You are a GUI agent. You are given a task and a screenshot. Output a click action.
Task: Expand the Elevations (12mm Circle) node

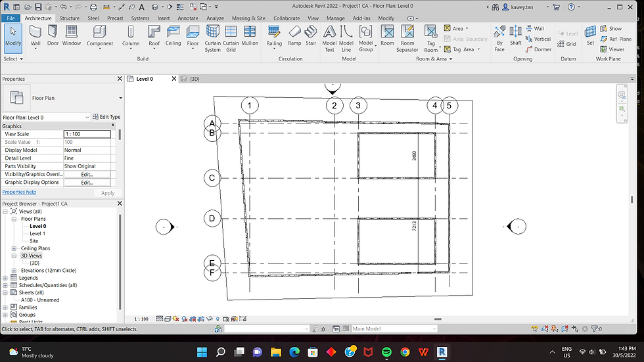(x=14, y=271)
